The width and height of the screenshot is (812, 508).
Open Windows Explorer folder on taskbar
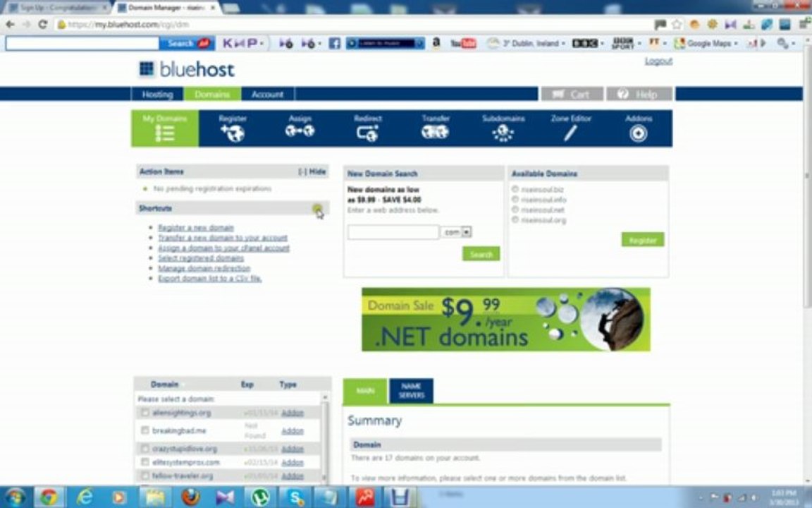[155, 497]
